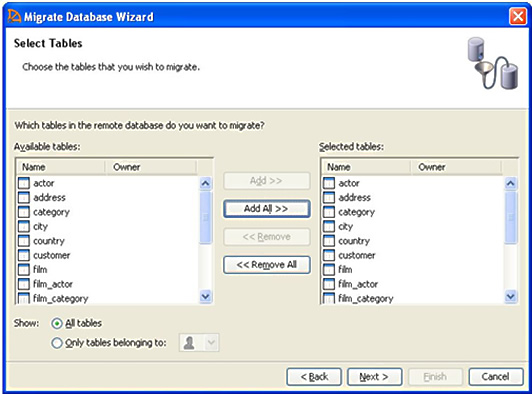This screenshot has height=394, width=532.
Task: Sort Available tables by Owner column header
Action: pyautogui.click(x=151, y=167)
